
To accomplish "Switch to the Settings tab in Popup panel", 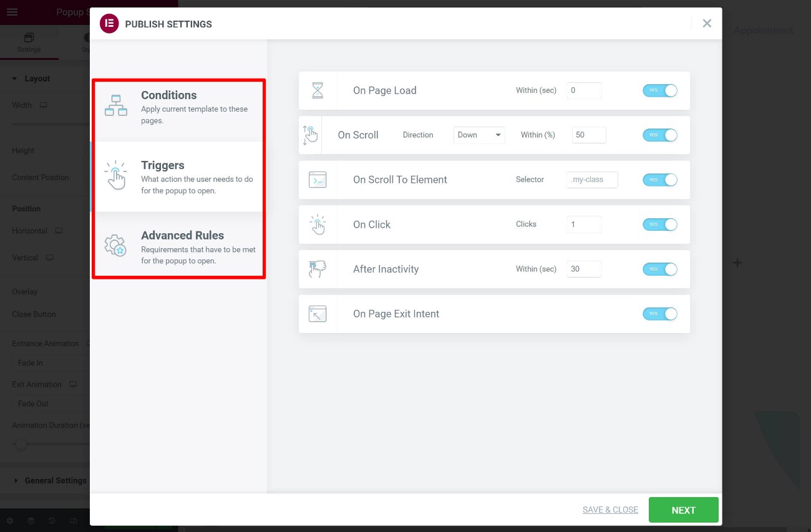I will click(x=29, y=42).
